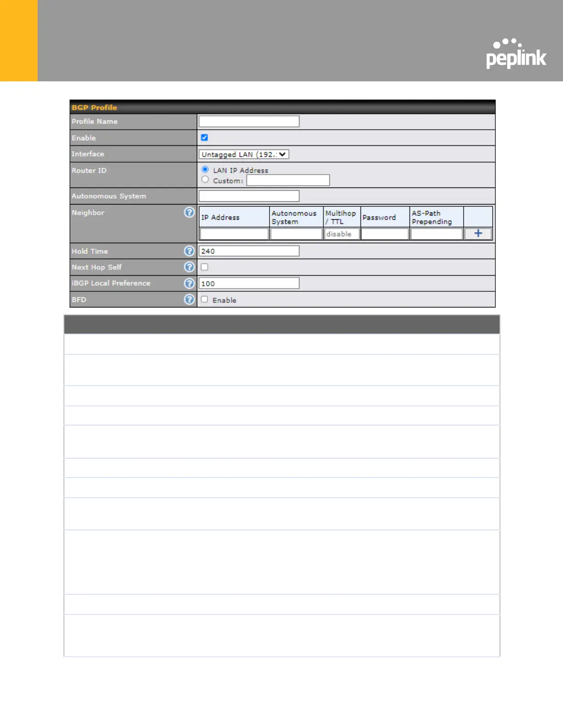Focus the neighbor Autonomous System field
Viewport: 563px width, 728px height.
[x=296, y=234]
